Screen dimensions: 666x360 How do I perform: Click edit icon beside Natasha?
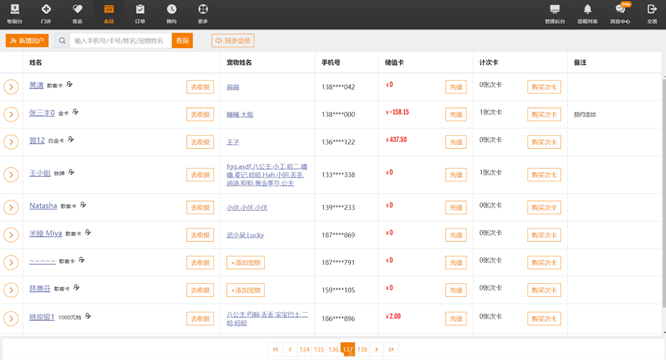83,205
